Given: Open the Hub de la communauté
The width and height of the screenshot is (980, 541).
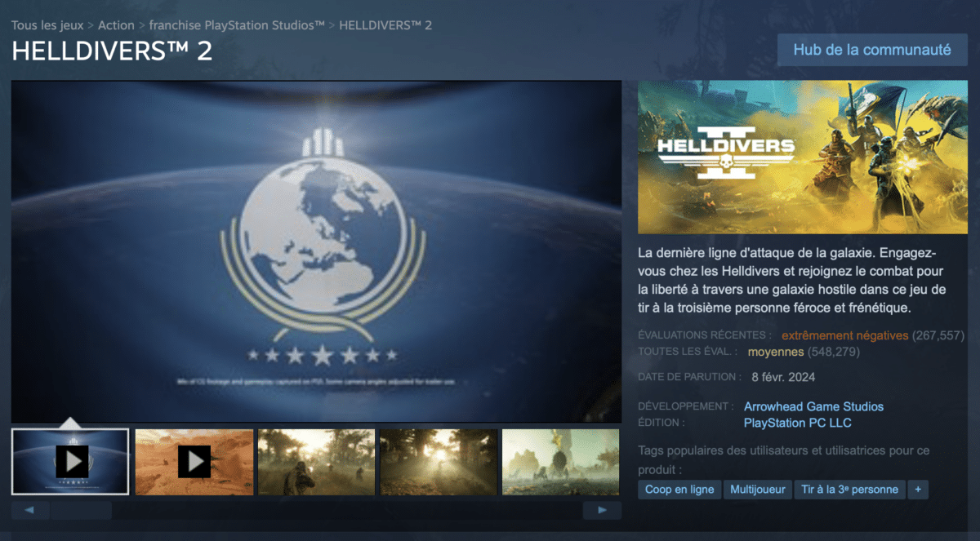Looking at the screenshot, I should 872,50.
